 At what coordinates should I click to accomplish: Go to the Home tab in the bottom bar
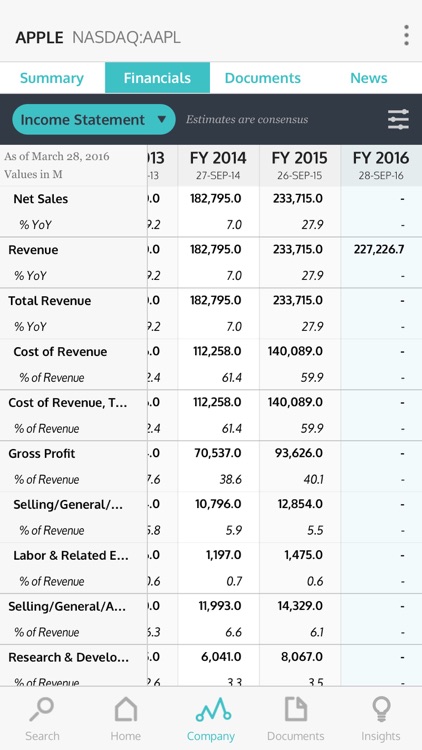126,710
